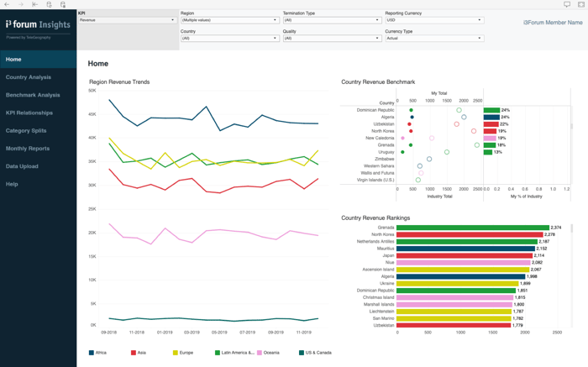The height and width of the screenshot is (367, 588).
Task: Click the Country Revenue Benchmark title
Action: point(378,81)
